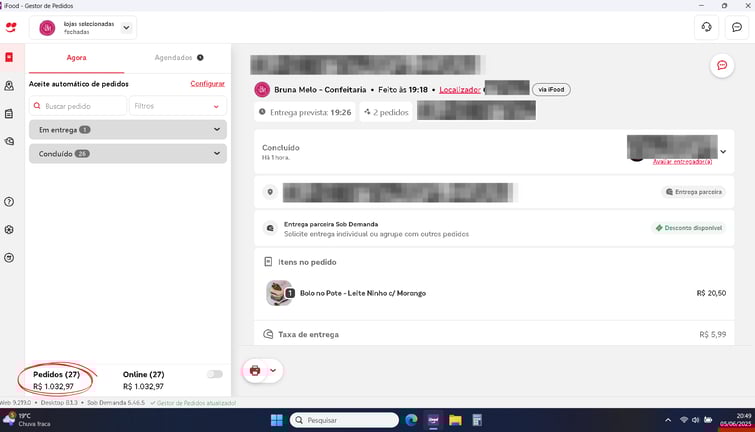Click the Online (27) total summary
Viewport: 755px width, 432px height.
143,380
